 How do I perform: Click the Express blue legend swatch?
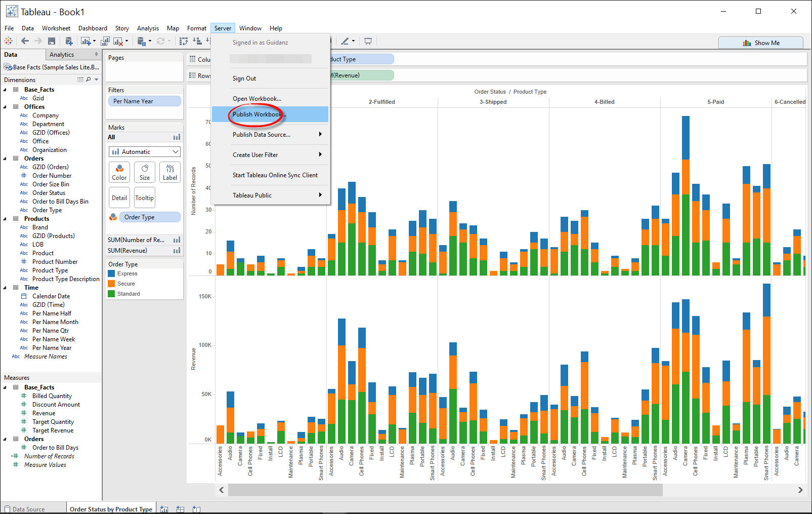coord(112,273)
